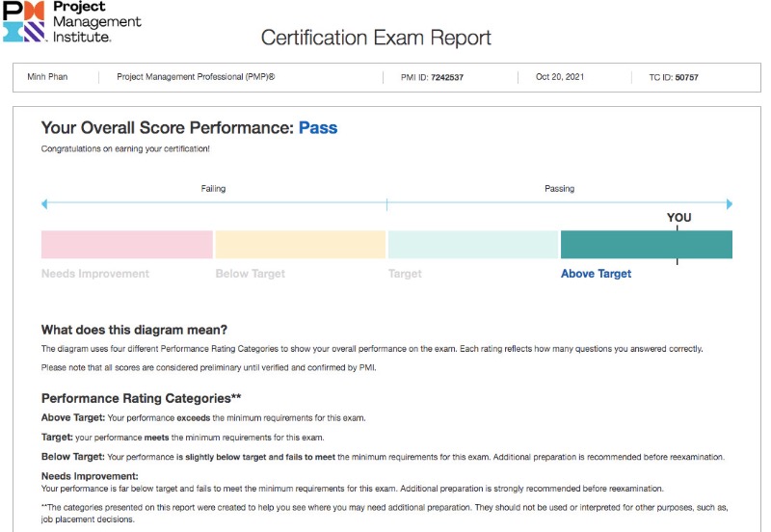Click the right arrow of the score scale
The height and width of the screenshot is (532, 771).
click(730, 204)
